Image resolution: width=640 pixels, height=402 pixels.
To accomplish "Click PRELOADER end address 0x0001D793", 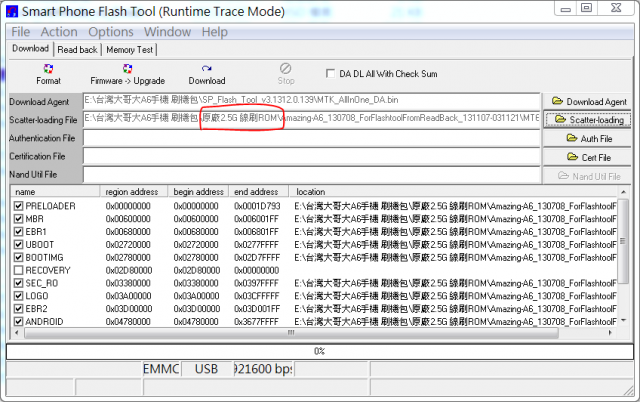I will tap(257, 206).
